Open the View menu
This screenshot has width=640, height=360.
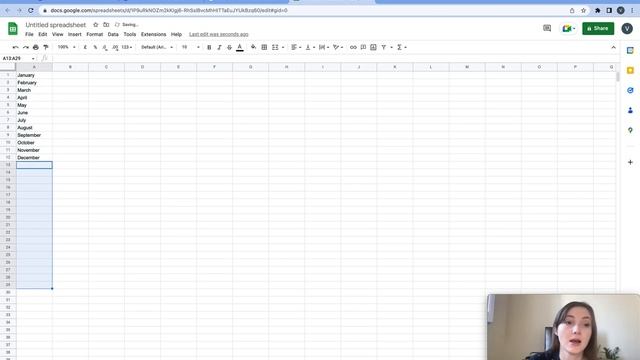pyautogui.click(x=58, y=35)
